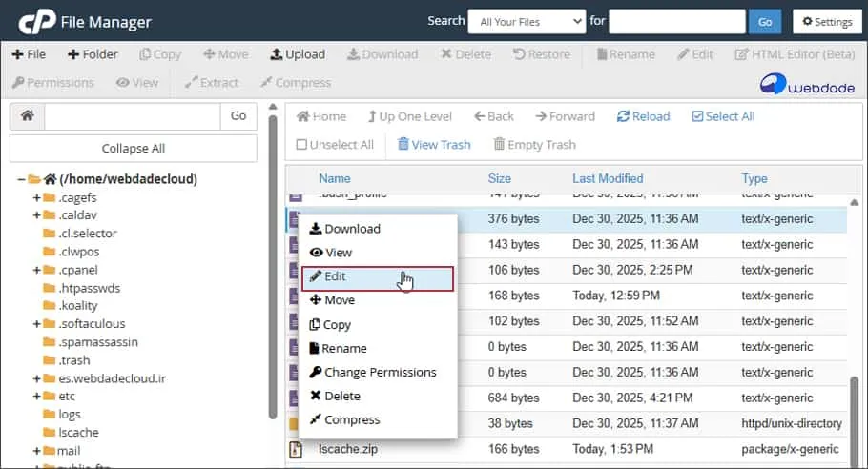Sort files by Type column
868x469 pixels.
tap(754, 178)
